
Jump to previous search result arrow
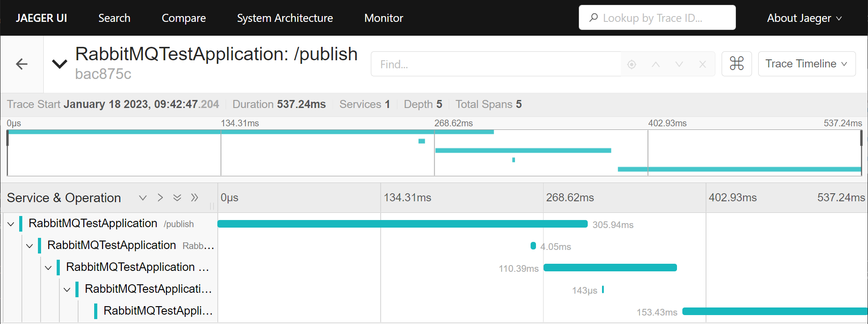656,64
